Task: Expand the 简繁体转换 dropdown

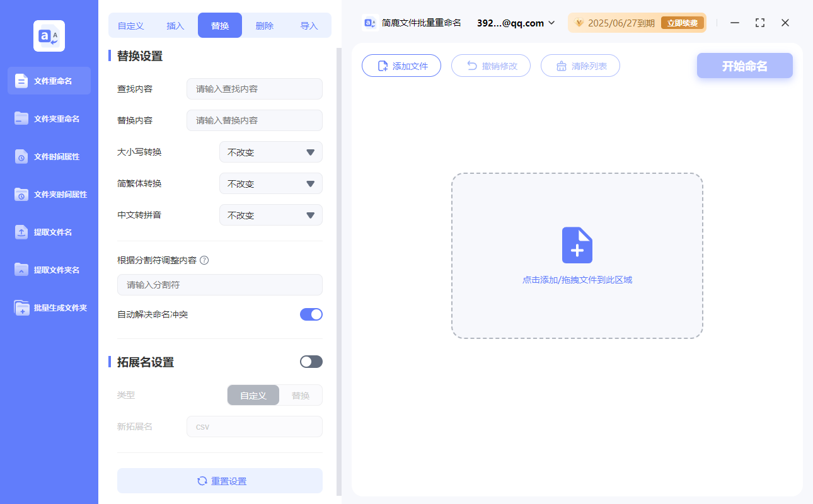Action: pyautogui.click(x=270, y=183)
